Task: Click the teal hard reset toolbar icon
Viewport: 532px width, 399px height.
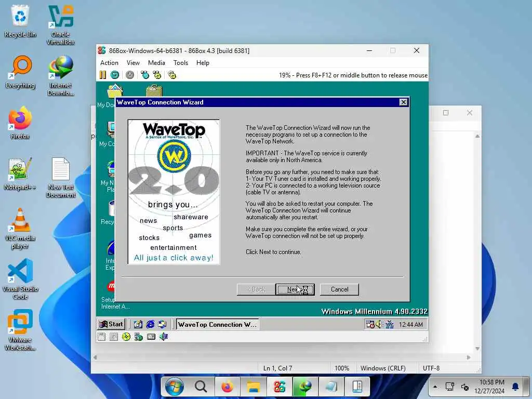Action: pyautogui.click(x=115, y=75)
